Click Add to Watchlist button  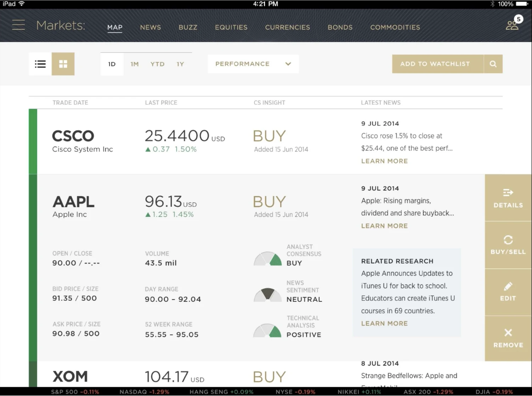(438, 64)
